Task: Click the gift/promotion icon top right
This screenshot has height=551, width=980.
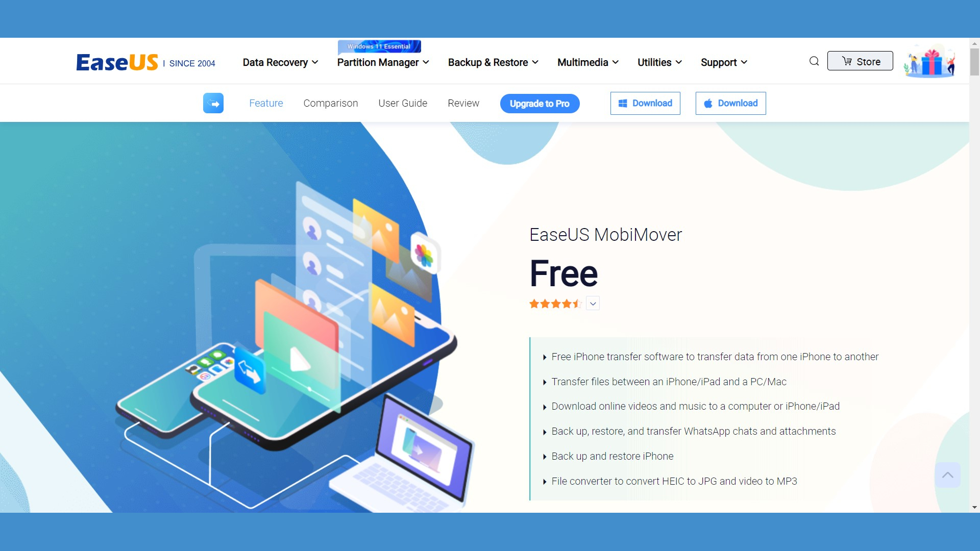Action: point(932,62)
